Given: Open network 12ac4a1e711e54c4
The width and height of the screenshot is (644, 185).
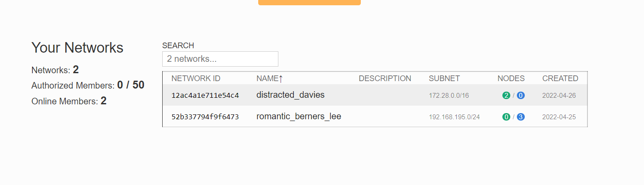Looking at the screenshot, I should (205, 96).
